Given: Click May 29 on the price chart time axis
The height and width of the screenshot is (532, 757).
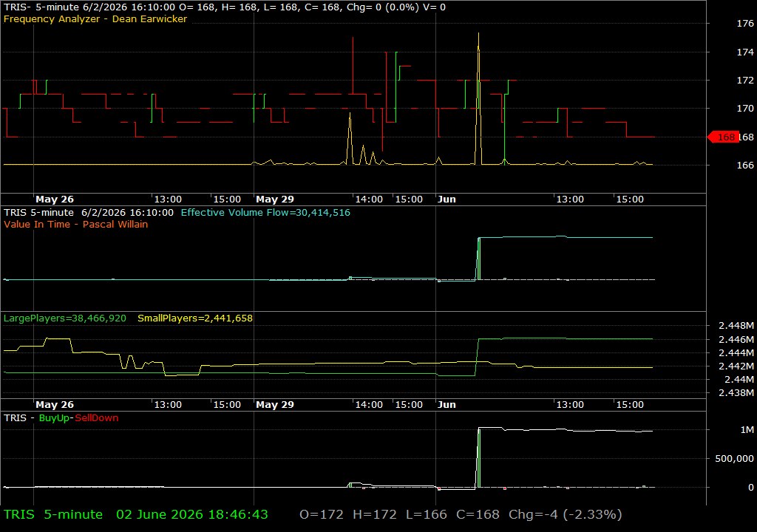Looking at the screenshot, I should [x=275, y=199].
